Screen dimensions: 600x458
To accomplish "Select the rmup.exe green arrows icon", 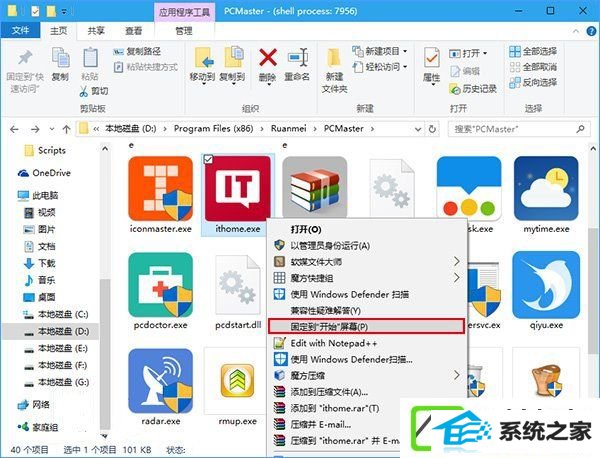I will [x=238, y=381].
